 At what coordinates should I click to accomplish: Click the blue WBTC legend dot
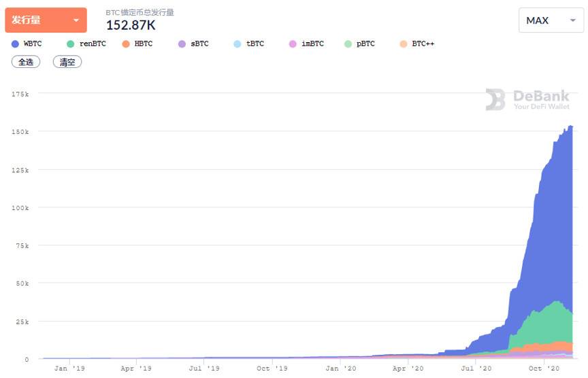click(x=15, y=44)
